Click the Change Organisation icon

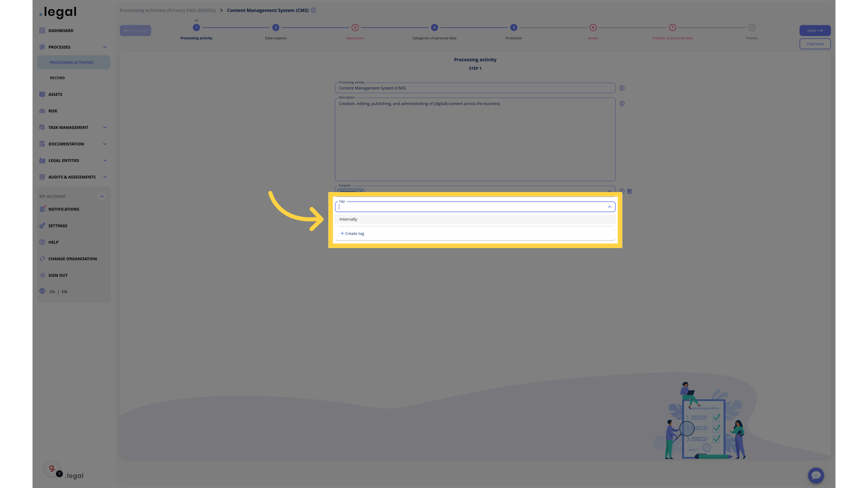42,259
